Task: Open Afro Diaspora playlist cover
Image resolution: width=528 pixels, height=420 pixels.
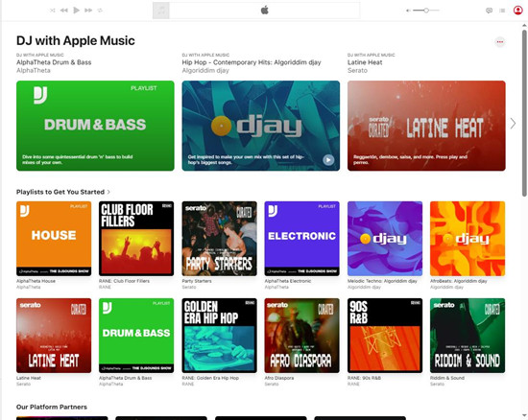Action: (302, 336)
